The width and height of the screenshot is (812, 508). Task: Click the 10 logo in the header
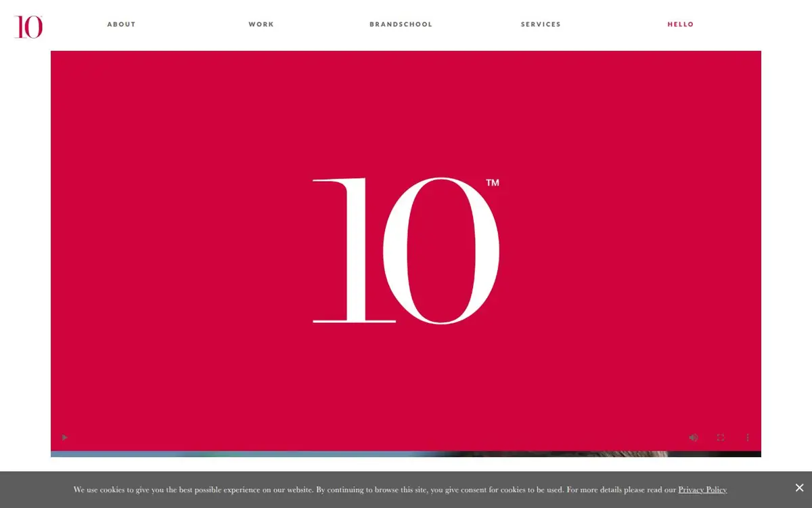click(28, 26)
